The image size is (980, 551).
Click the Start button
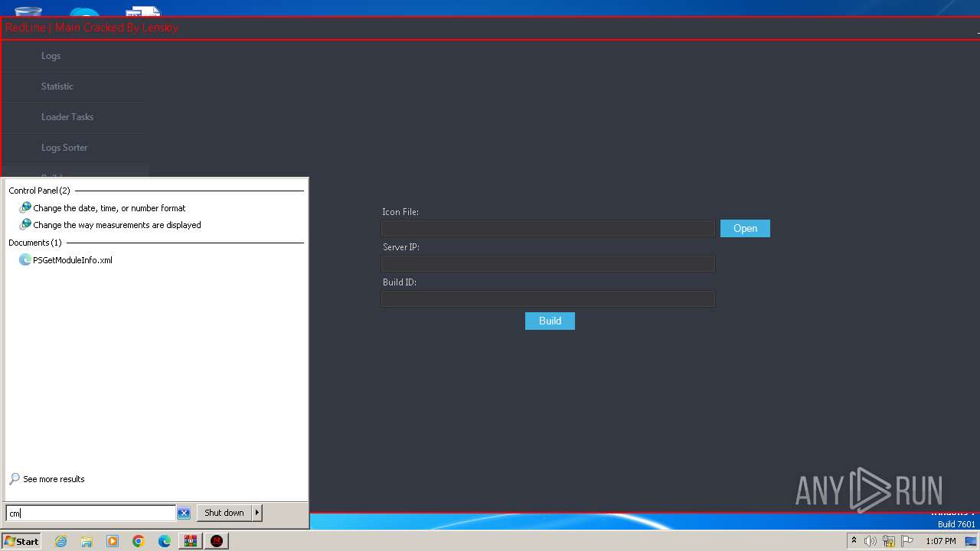[21, 541]
